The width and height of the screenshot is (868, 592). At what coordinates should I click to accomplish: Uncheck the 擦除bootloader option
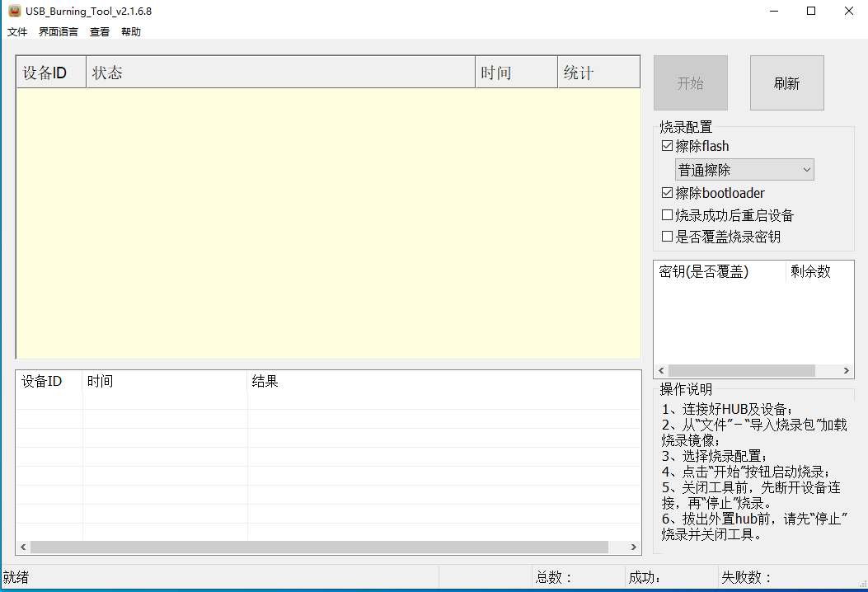[667, 192]
